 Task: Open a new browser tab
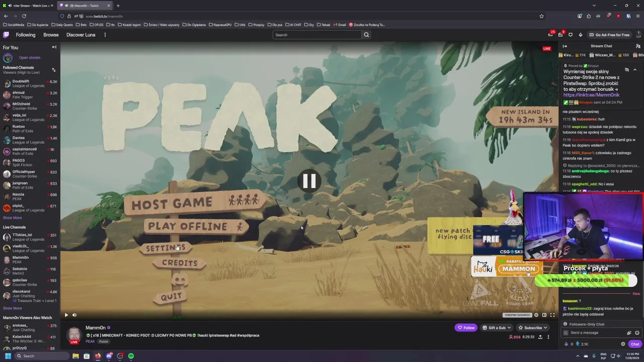(118, 6)
